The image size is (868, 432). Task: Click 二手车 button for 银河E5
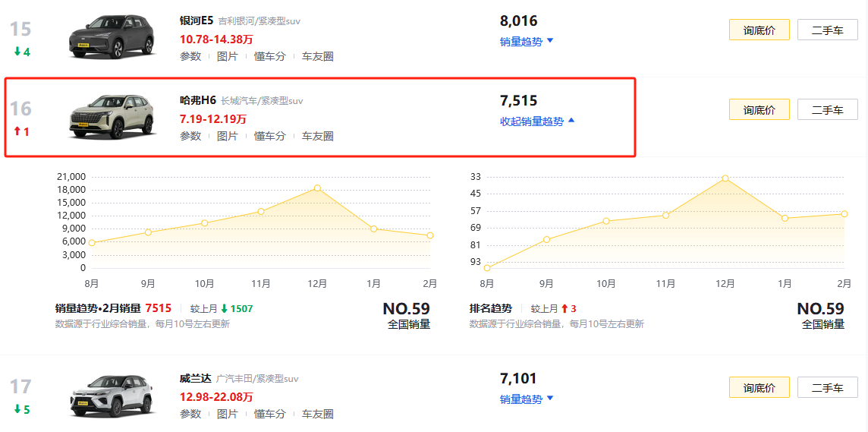pyautogui.click(x=828, y=30)
